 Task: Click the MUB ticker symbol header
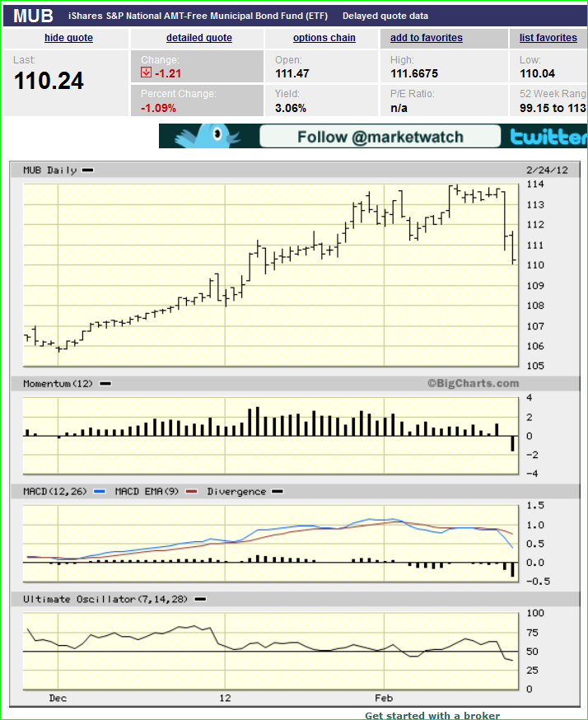[33, 16]
